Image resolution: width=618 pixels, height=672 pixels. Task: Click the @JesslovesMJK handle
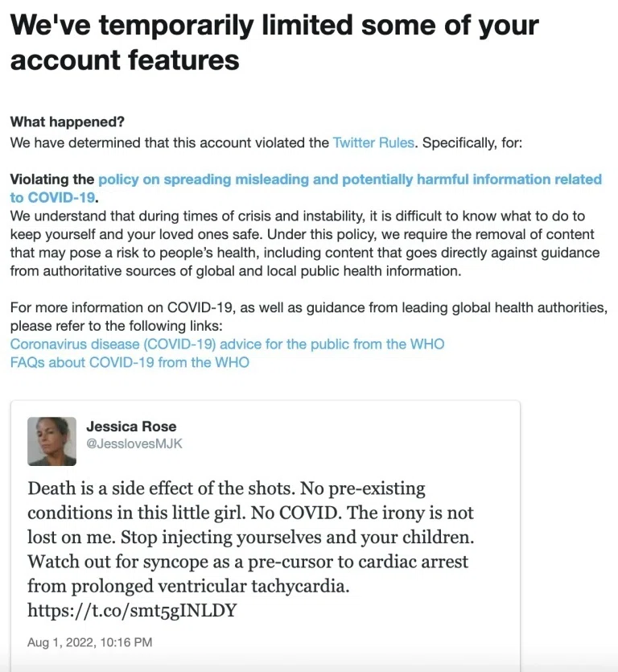(x=134, y=443)
